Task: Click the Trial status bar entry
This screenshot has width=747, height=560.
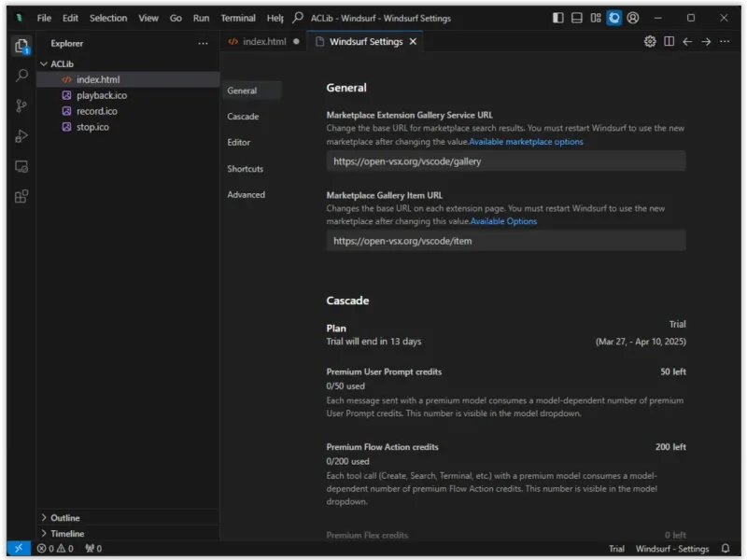Action: [616, 549]
